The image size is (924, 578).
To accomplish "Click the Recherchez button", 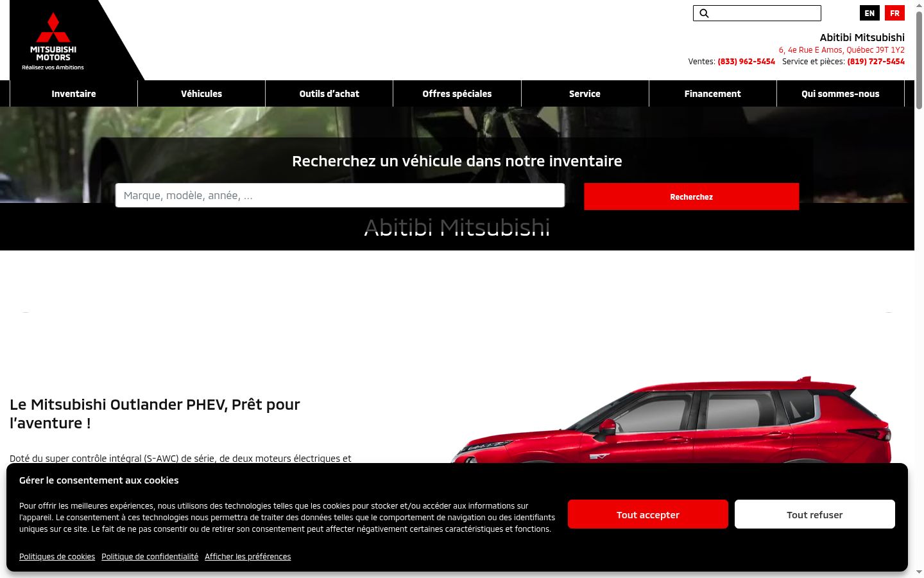I will tap(692, 197).
